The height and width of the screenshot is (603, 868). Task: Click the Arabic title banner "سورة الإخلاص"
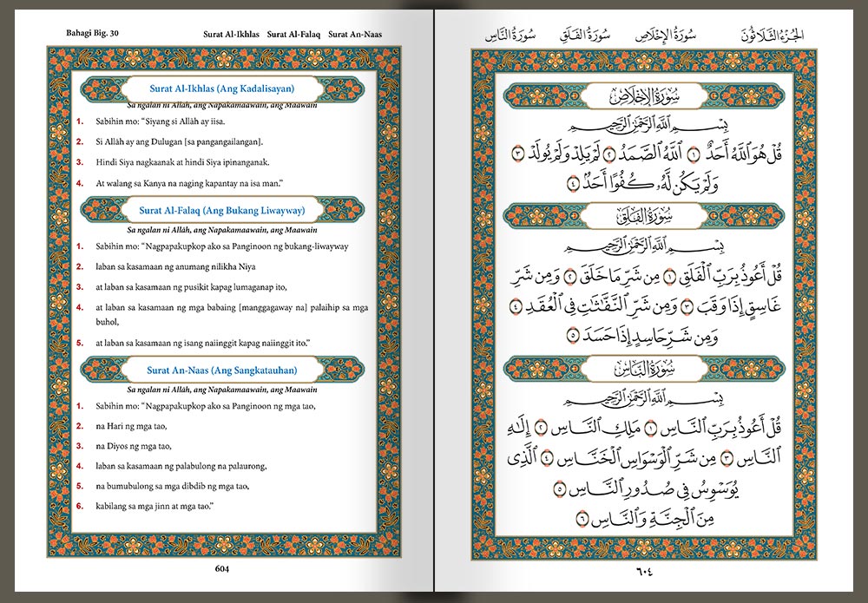tap(644, 97)
